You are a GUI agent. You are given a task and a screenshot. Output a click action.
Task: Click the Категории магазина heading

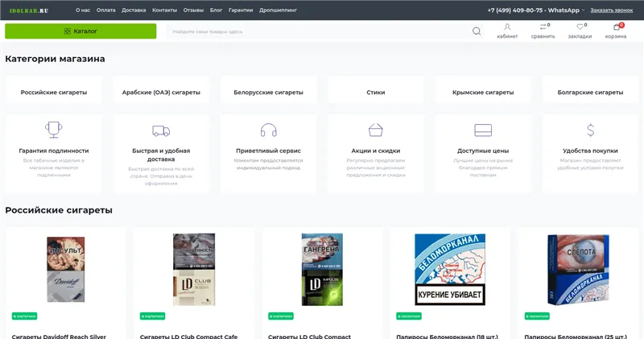coord(55,59)
